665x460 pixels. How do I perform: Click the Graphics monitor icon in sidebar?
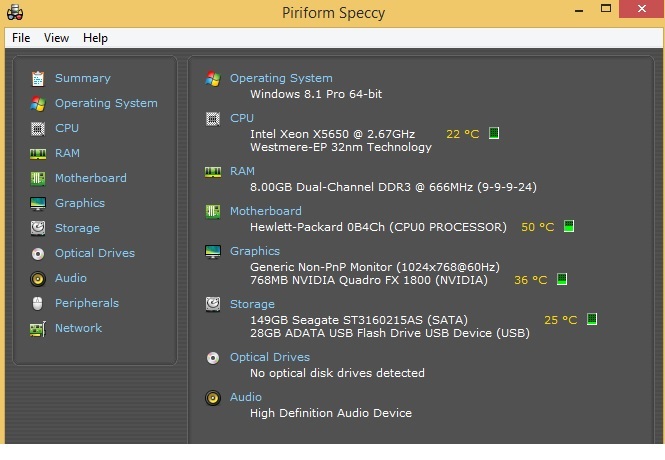pos(38,204)
